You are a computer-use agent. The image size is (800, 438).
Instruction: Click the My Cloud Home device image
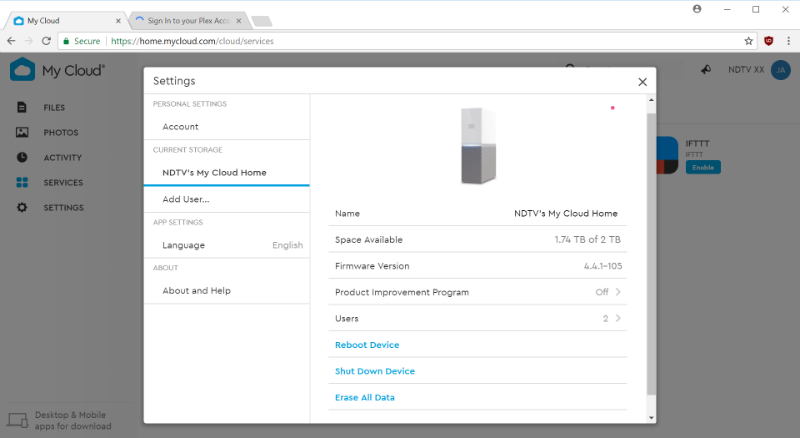[478, 146]
